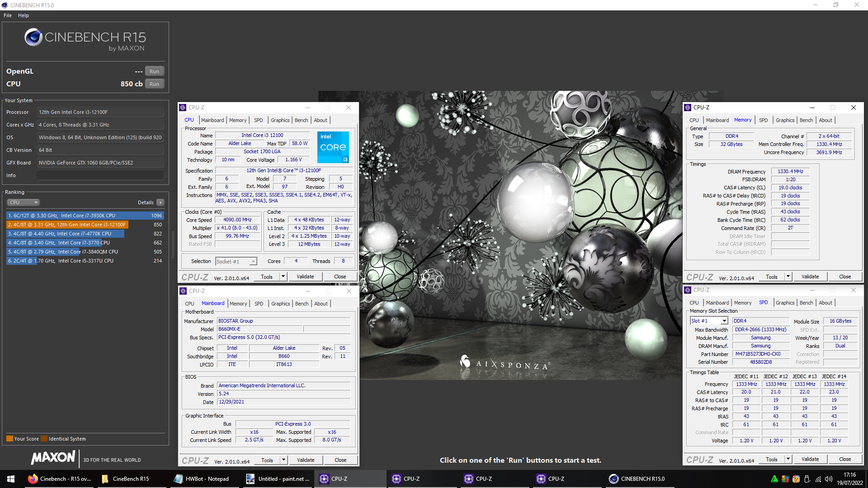Click Validate in the processor info window
868x488 pixels.
[x=305, y=277]
